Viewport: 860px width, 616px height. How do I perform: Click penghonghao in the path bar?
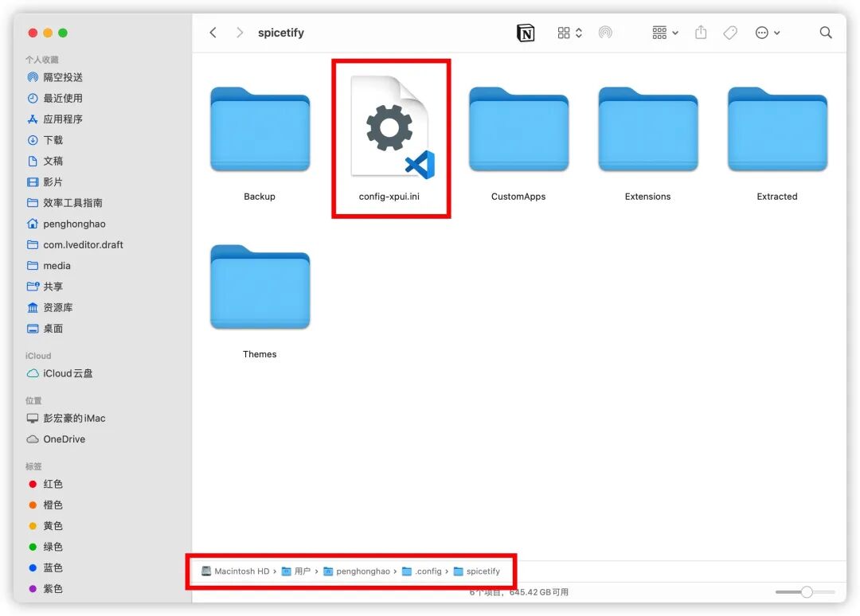coord(357,571)
